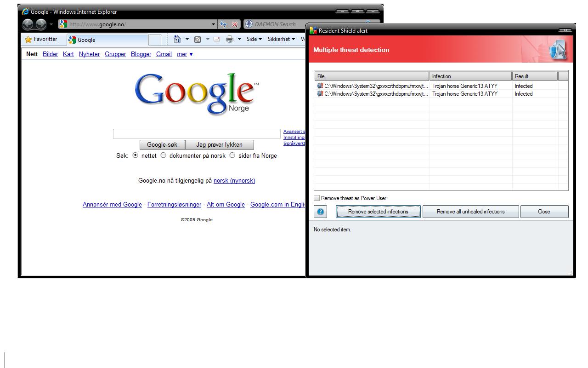Click the Close button in the alert dialog

pos(544,212)
